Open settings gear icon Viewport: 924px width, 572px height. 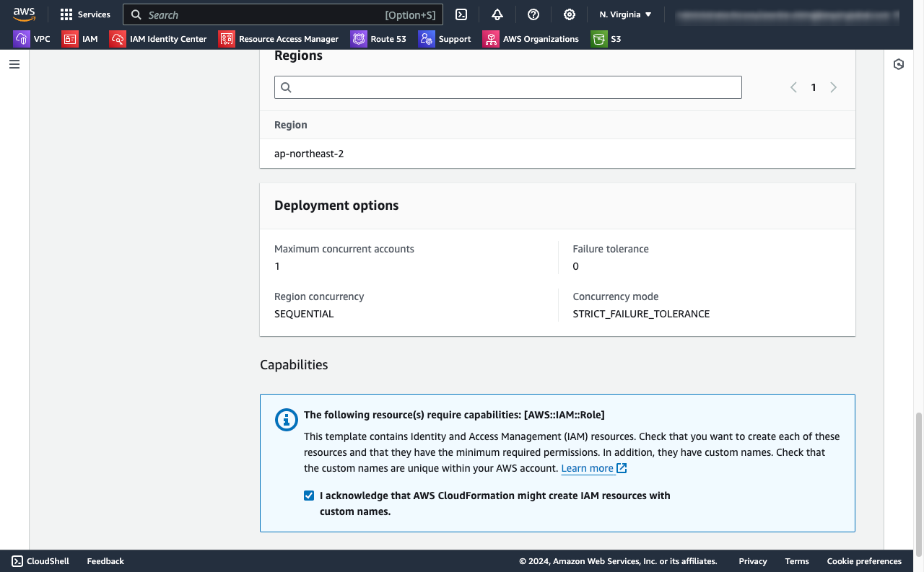click(570, 14)
